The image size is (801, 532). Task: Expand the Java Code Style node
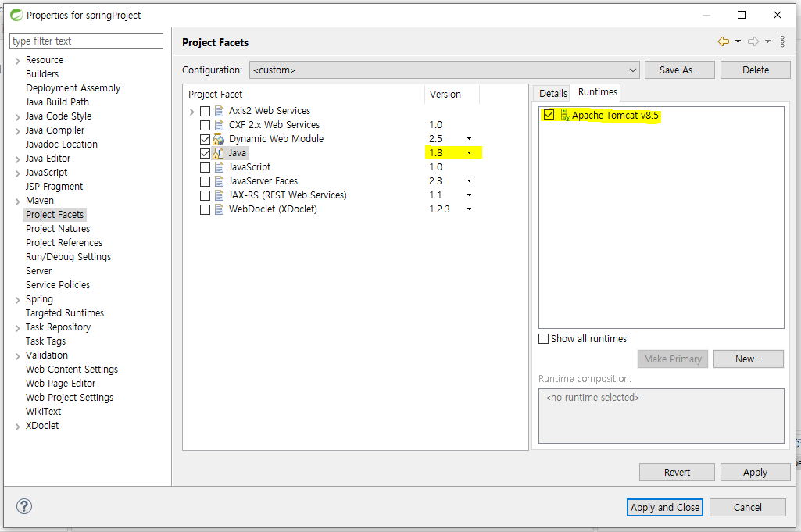pos(18,117)
